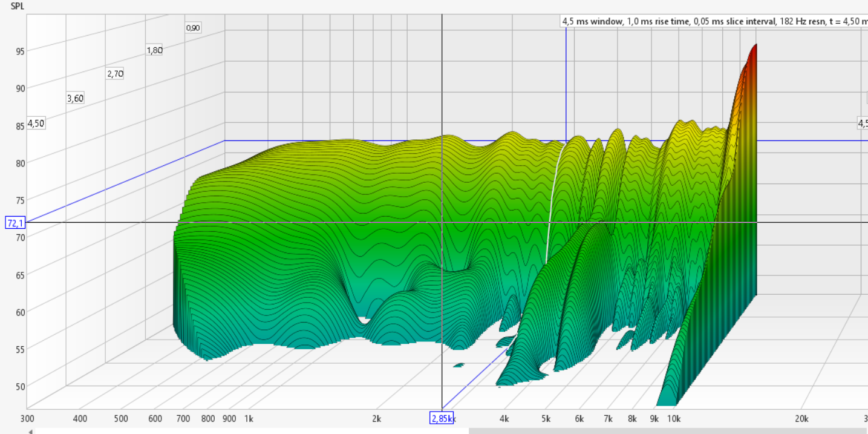Click the 5k frequency axis label
Image resolution: width=868 pixels, height=434 pixels.
tap(546, 419)
